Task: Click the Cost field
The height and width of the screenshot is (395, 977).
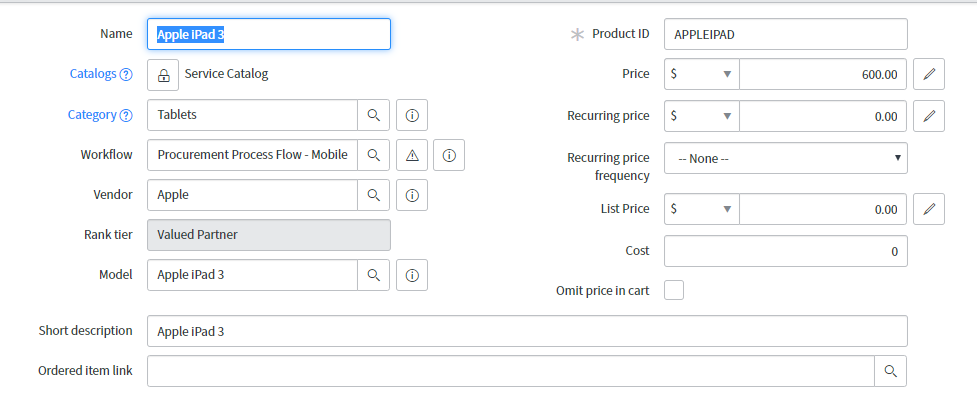Action: pos(786,251)
